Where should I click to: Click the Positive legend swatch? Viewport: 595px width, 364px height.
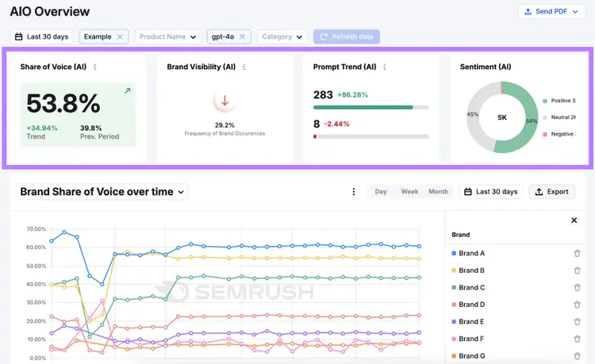tap(545, 101)
